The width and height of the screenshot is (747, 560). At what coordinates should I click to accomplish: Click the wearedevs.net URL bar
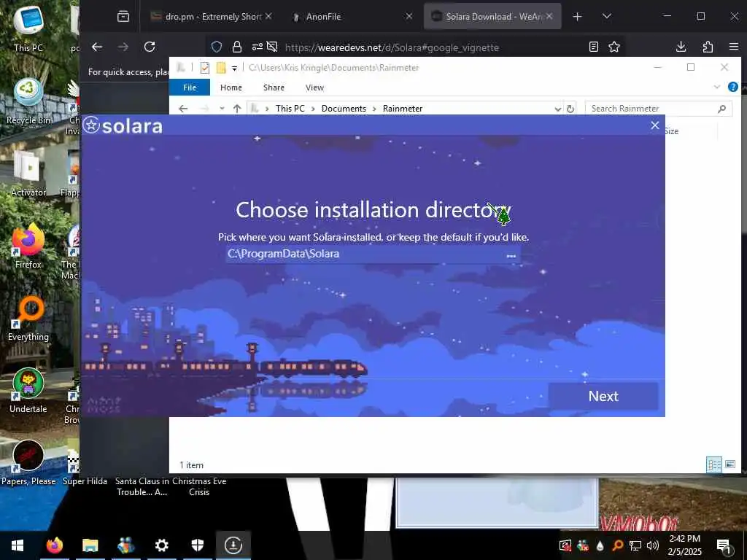point(392,47)
